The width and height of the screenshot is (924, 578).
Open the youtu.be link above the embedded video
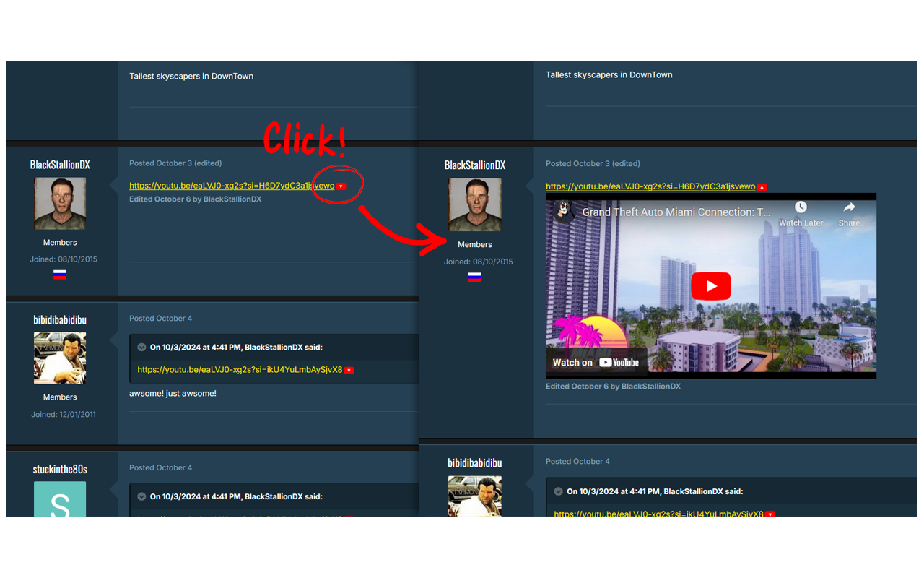point(650,186)
